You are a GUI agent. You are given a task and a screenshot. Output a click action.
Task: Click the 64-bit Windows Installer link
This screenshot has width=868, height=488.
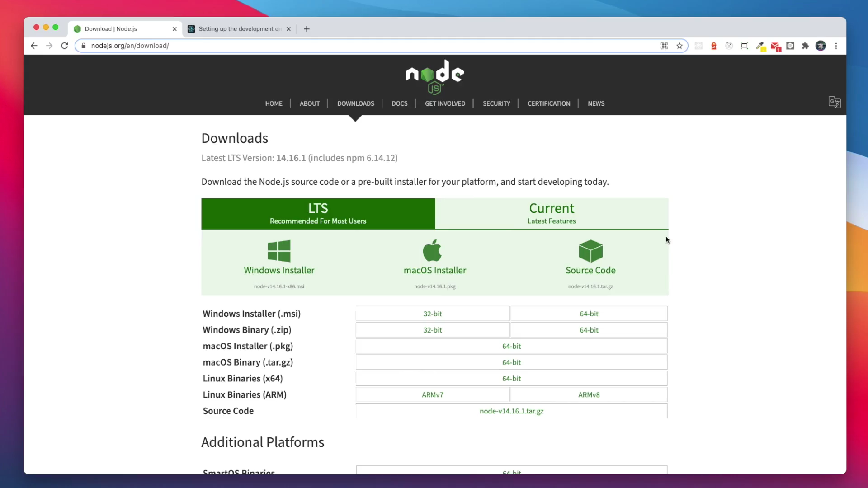click(x=589, y=314)
